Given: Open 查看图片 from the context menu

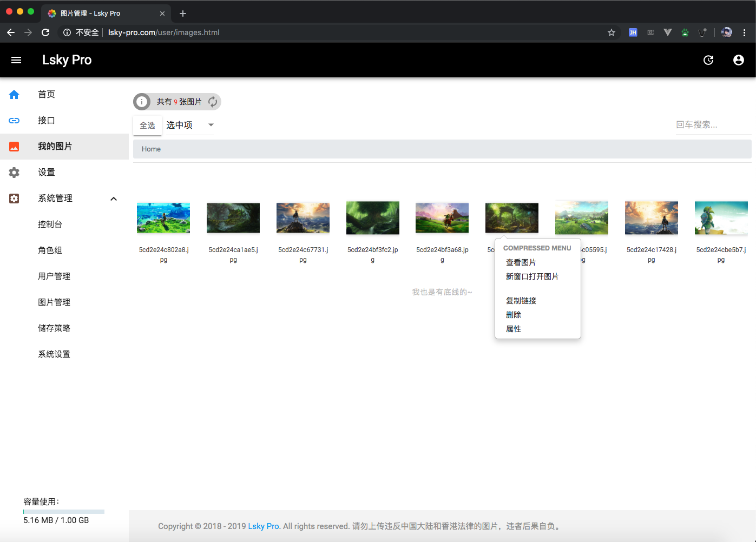Looking at the screenshot, I should click(x=521, y=262).
